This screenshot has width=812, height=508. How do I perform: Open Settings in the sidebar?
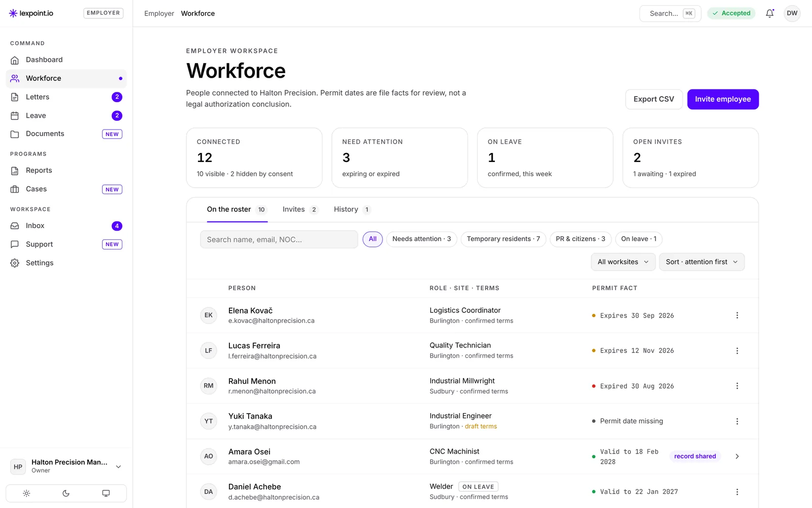click(x=66, y=263)
